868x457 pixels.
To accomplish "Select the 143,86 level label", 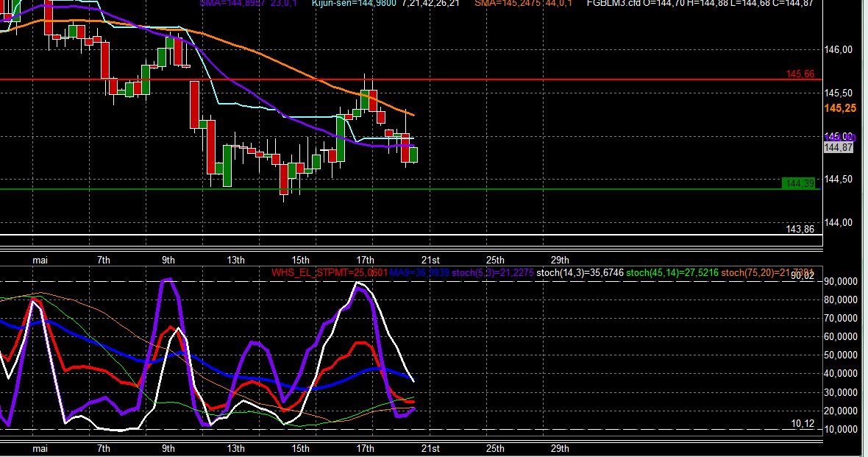I will tap(800, 230).
